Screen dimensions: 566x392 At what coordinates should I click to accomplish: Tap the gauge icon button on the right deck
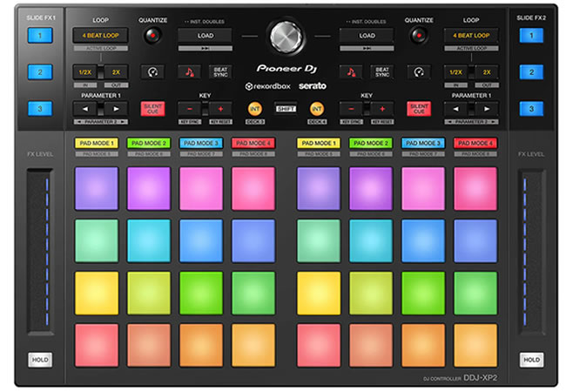pos(419,72)
